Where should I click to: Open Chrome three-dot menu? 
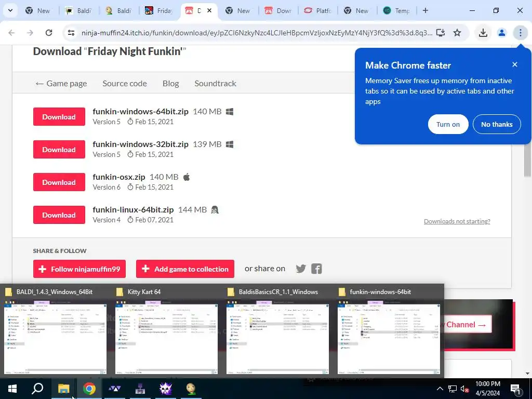pos(520,33)
